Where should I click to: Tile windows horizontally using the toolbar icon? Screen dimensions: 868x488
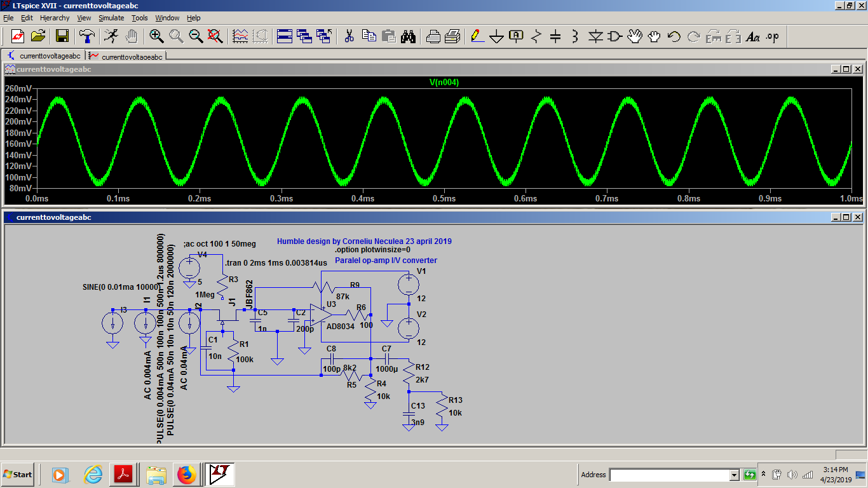click(x=285, y=36)
